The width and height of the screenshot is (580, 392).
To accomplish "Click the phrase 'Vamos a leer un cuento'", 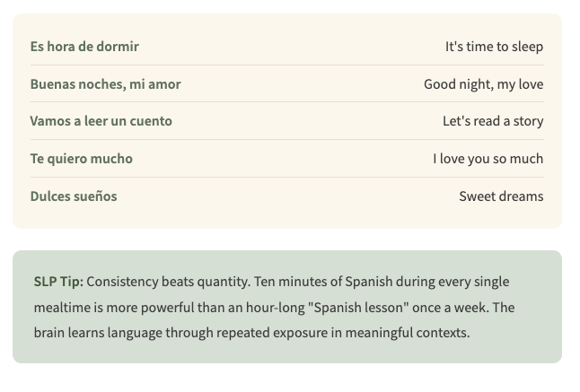I will [x=101, y=121].
